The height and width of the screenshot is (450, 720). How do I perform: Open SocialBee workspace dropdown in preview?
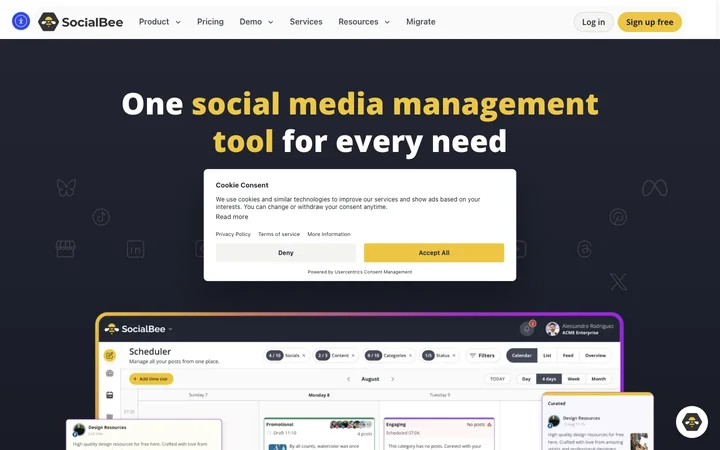tap(170, 329)
